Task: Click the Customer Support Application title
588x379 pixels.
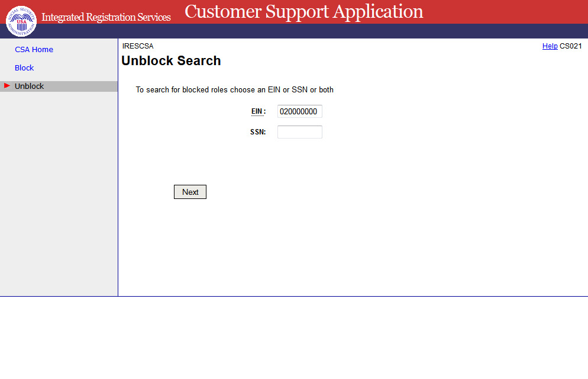Action: click(x=303, y=12)
